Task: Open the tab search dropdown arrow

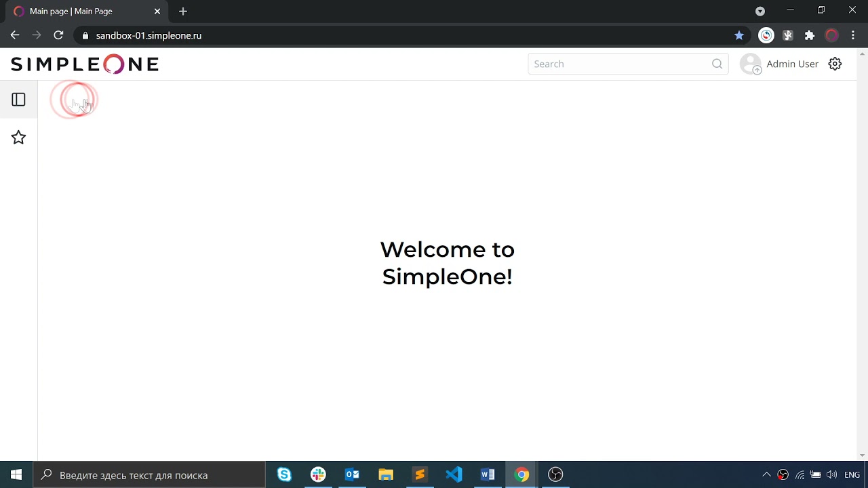Action: [x=760, y=11]
